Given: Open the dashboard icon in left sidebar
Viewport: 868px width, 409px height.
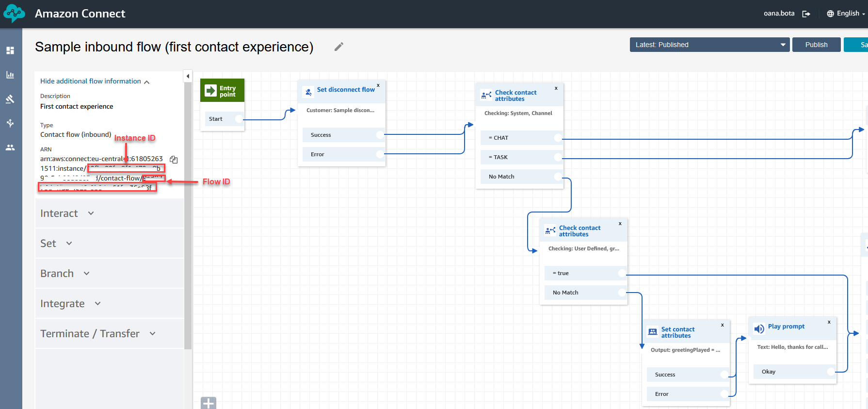Looking at the screenshot, I should [10, 50].
